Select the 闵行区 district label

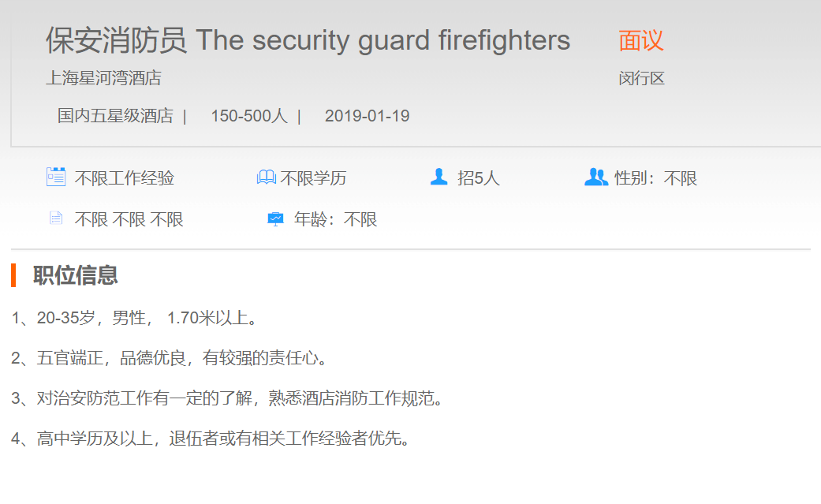point(642,79)
